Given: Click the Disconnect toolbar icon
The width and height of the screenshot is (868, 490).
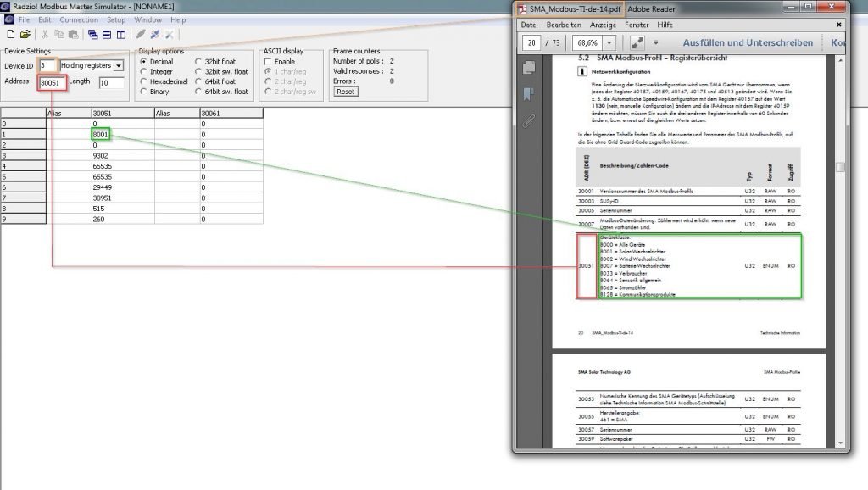Looking at the screenshot, I should 170,34.
